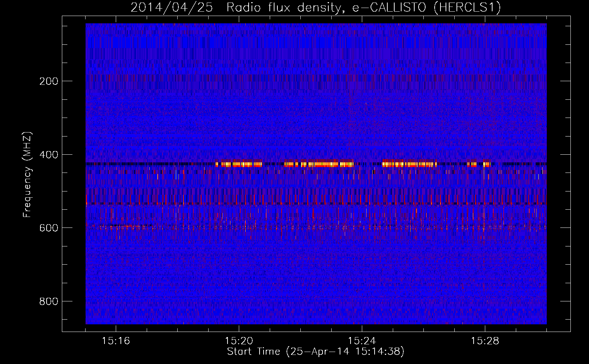
Task: Click the 400 frequency tick label
Action: point(49,155)
